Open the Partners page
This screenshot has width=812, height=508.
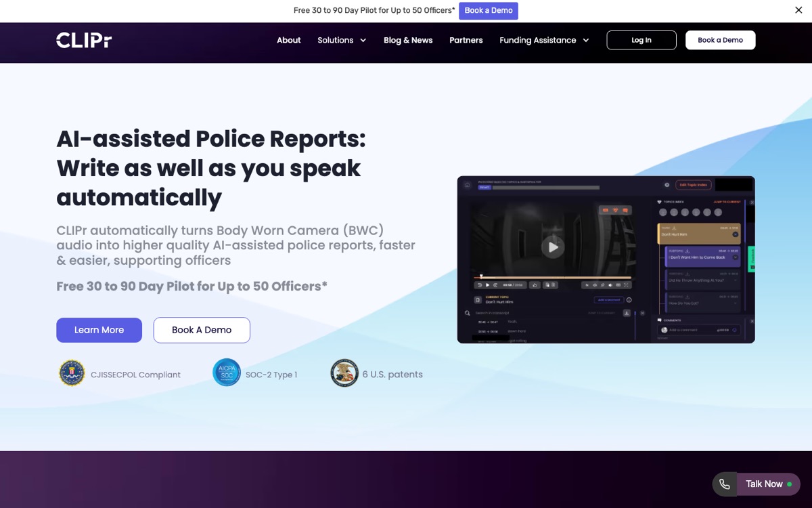[466, 40]
